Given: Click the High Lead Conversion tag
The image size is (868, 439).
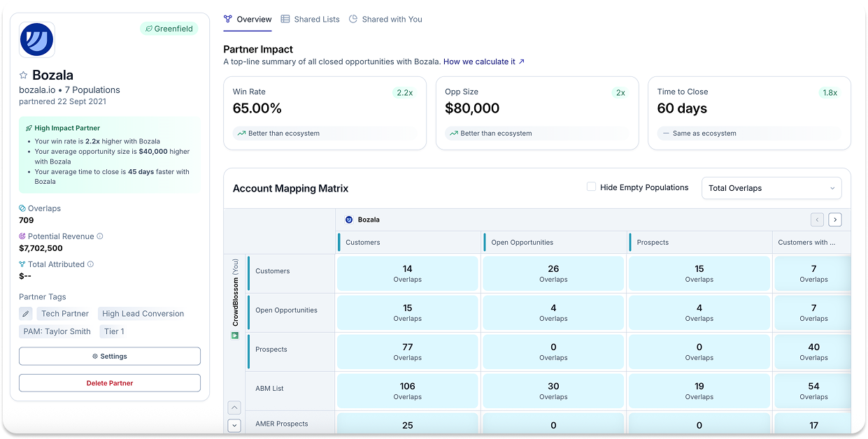Looking at the screenshot, I should click(143, 314).
